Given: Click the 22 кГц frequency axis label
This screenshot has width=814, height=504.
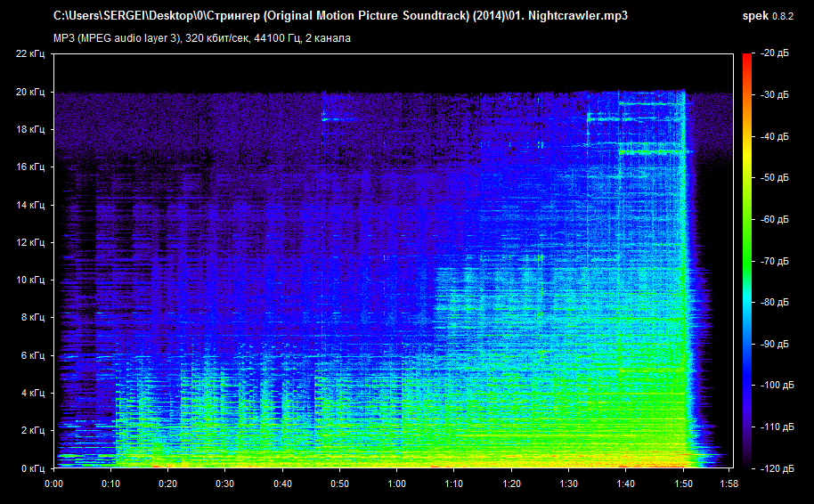Looking at the screenshot, I should (30, 54).
